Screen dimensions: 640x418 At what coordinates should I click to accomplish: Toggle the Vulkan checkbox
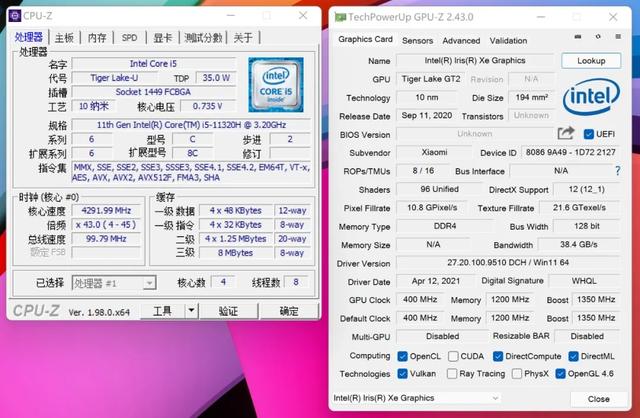point(403,374)
